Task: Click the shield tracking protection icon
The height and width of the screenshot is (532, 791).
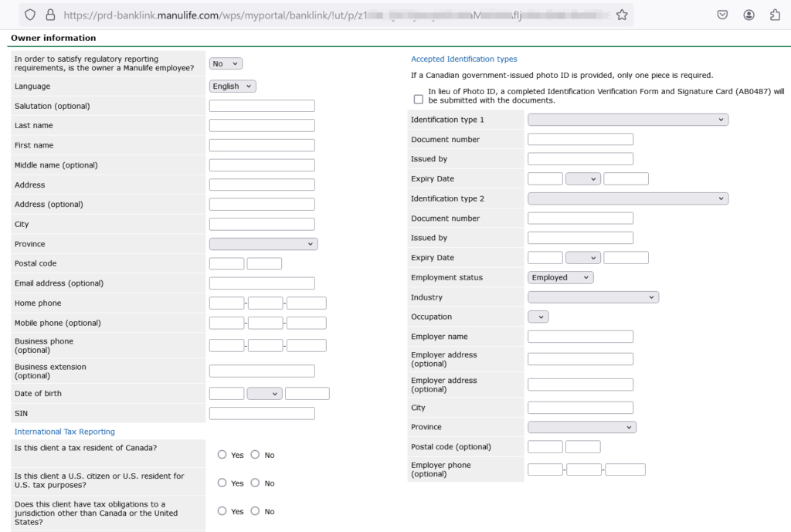Action: tap(30, 15)
